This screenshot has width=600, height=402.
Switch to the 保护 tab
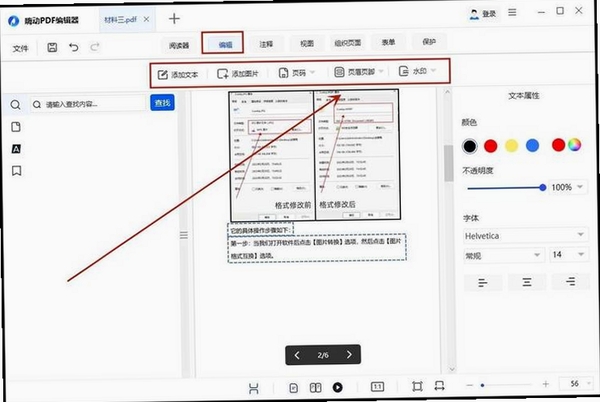pos(429,41)
